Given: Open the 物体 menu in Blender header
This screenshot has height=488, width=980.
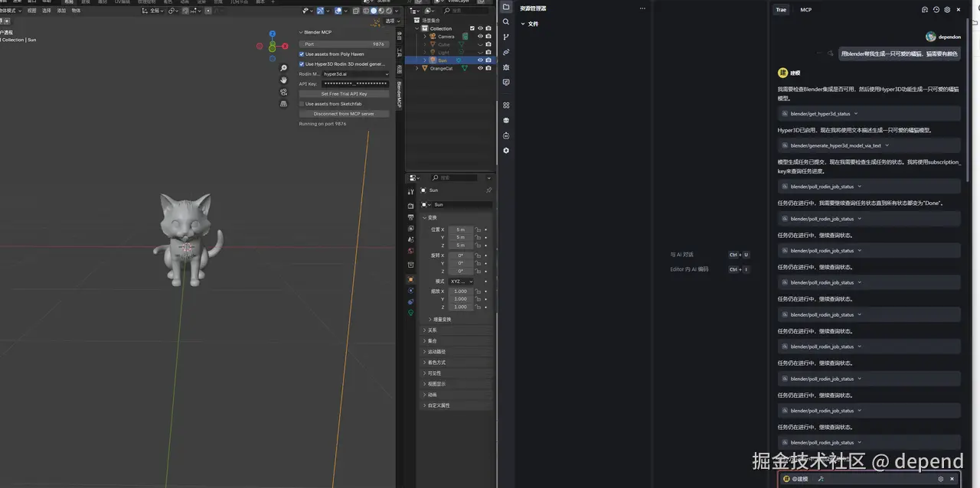Looking at the screenshot, I should [x=76, y=11].
